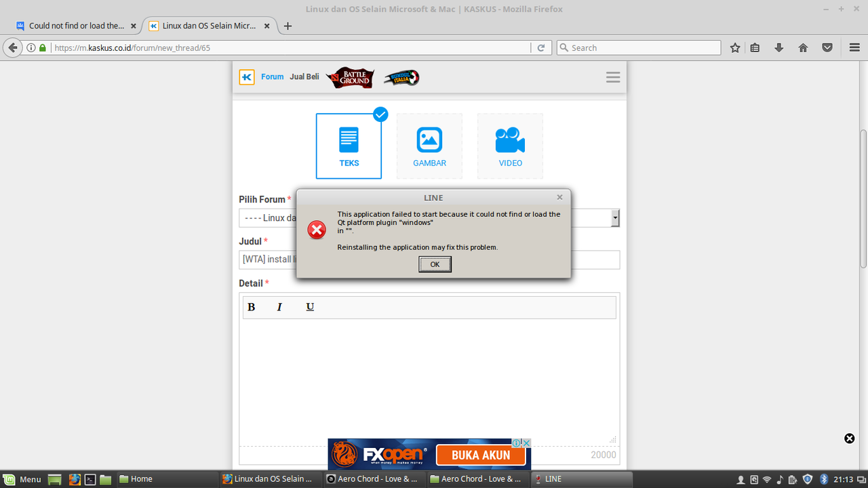Open the Firefox hamburger menu

[854, 48]
